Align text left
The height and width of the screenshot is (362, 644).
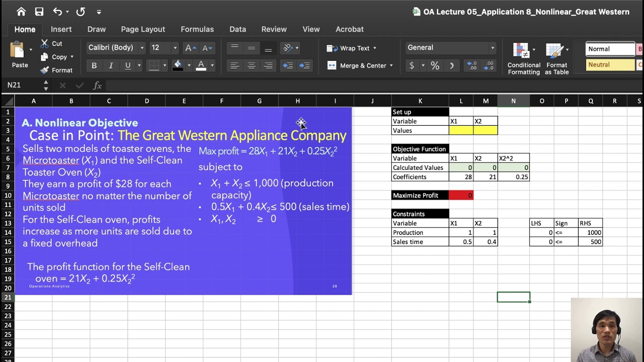tap(234, 66)
